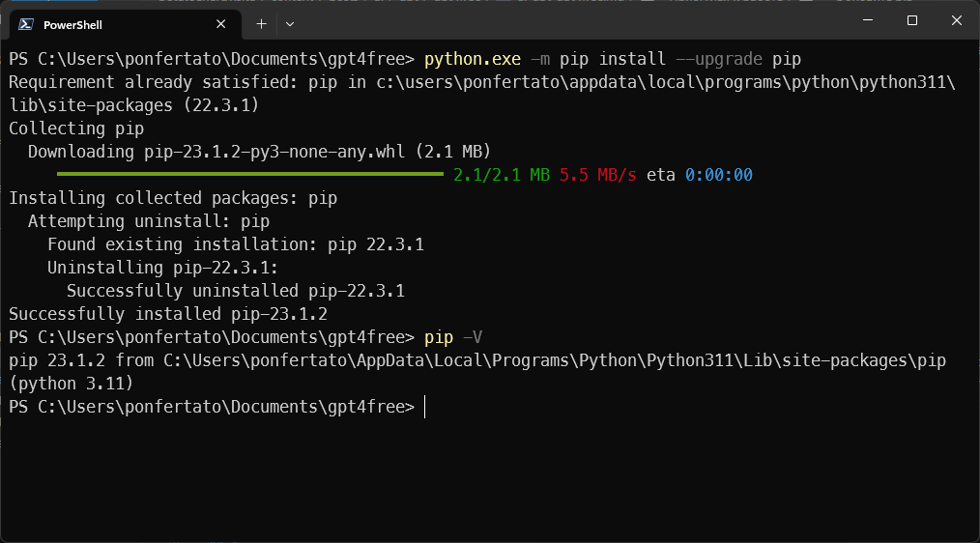This screenshot has height=543, width=980.
Task: Click the cursor at the last prompt
Action: tap(425, 407)
